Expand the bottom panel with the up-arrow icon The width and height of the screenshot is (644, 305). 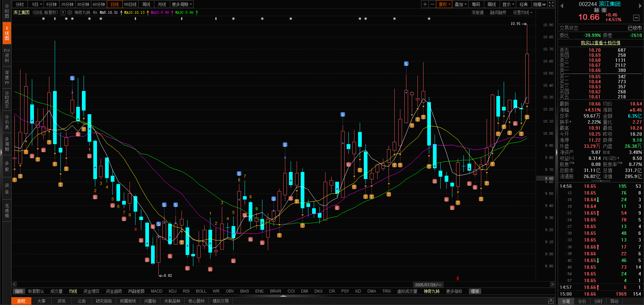551,301
